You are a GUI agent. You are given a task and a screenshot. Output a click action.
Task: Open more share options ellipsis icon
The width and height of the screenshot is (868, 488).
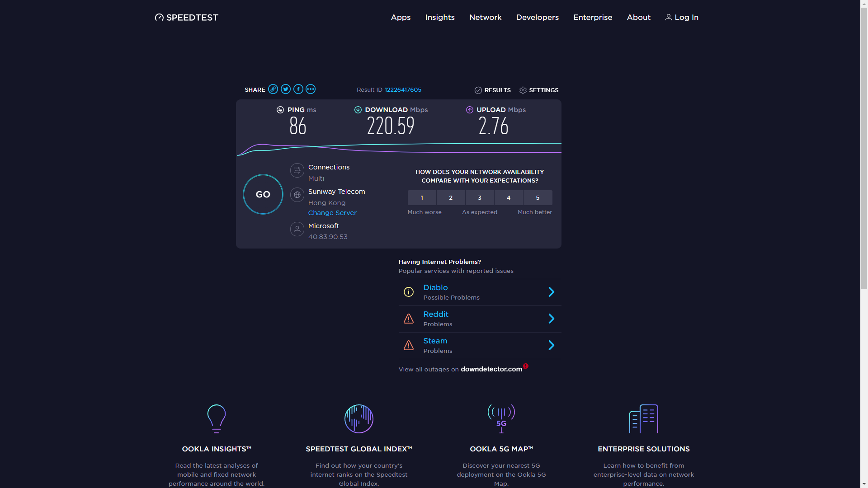(311, 89)
